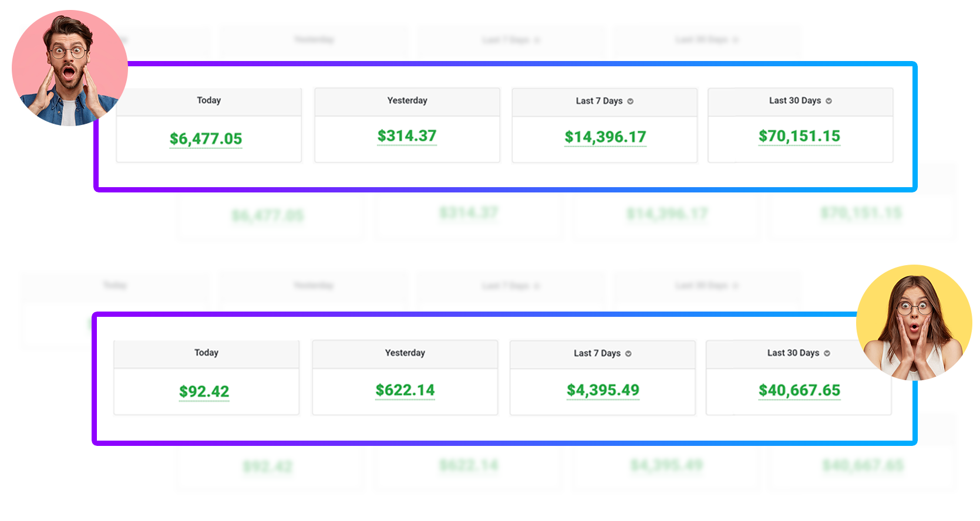Viewport: 980px width, 521px height.
Task: Expand the Last 30 Days arrow above $40,667.65
Action: coord(827,353)
